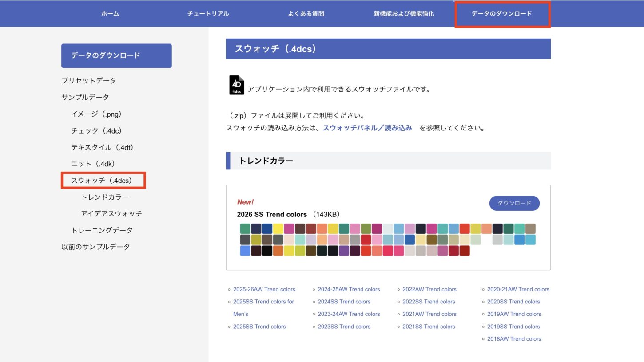
Task: Open イメージ（.png） in the sidebar
Action: pos(96,114)
